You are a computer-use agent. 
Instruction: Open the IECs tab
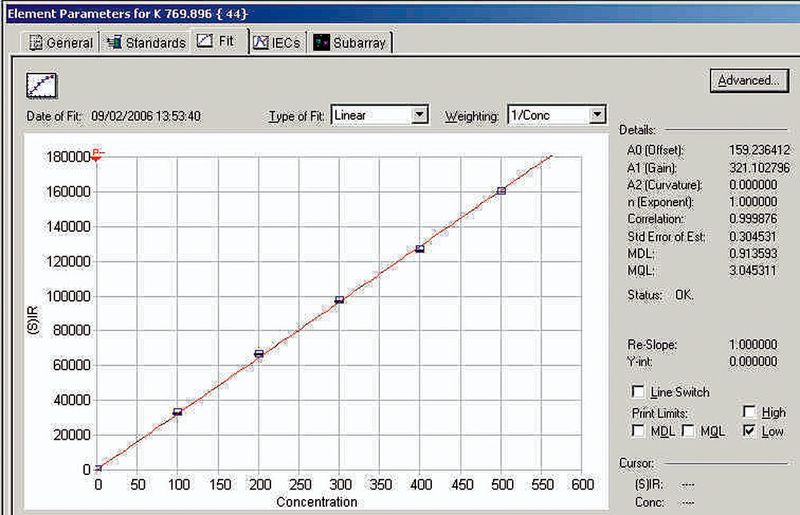[x=277, y=42]
